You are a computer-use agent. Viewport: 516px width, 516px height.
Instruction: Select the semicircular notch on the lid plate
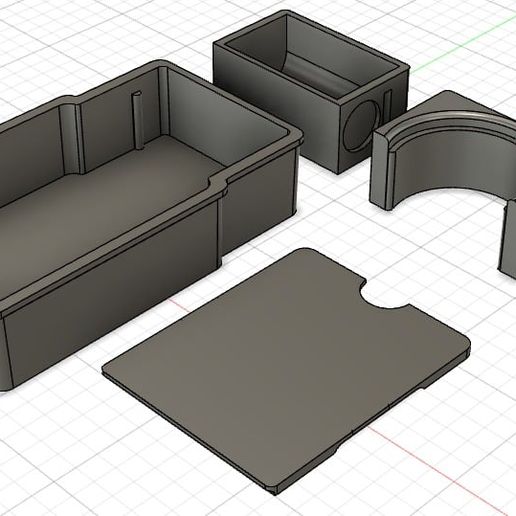(384, 293)
